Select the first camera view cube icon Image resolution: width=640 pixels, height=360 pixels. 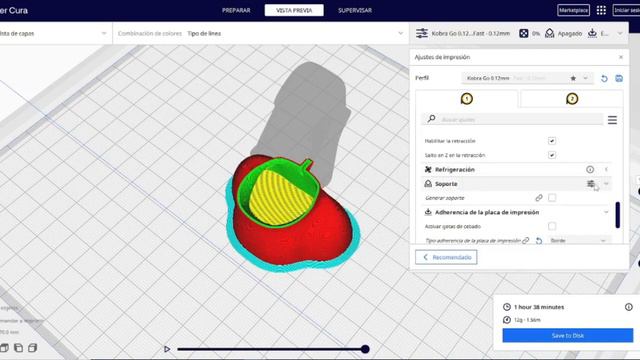[x=4, y=348]
